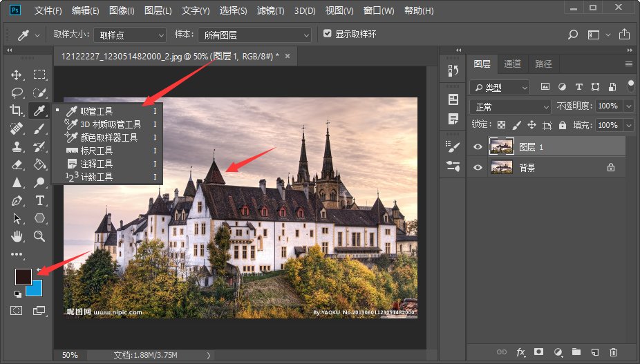Select the Crop tool in the toolbar

pos(17,111)
